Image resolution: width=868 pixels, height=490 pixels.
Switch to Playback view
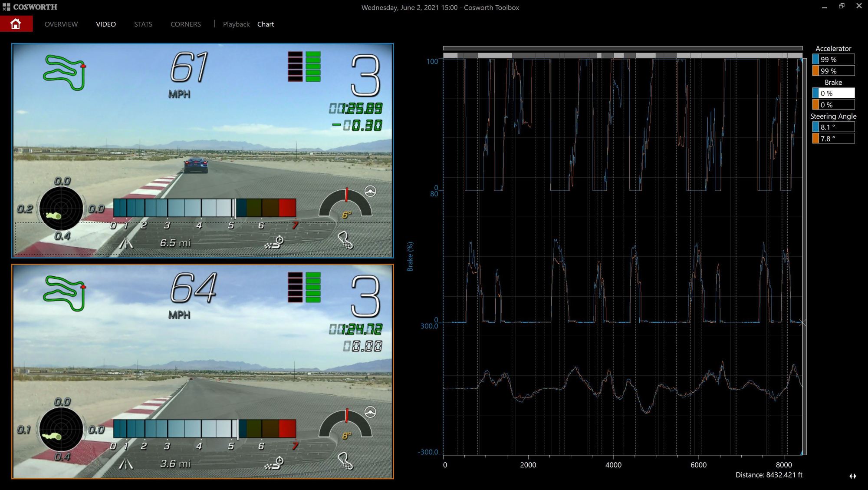237,24
